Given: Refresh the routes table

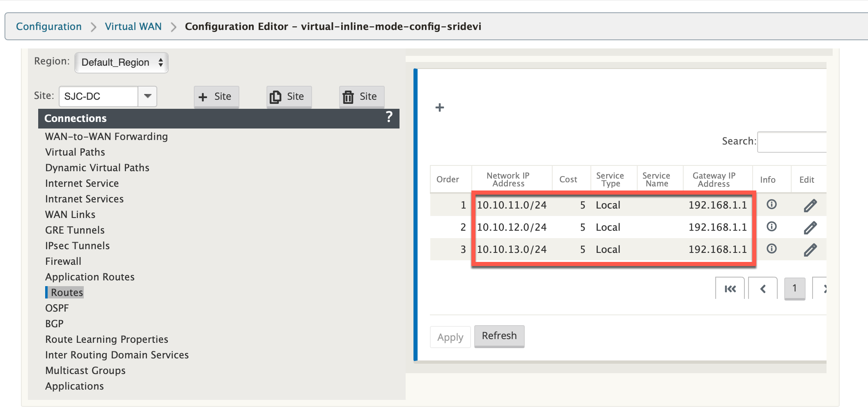Looking at the screenshot, I should click(499, 336).
